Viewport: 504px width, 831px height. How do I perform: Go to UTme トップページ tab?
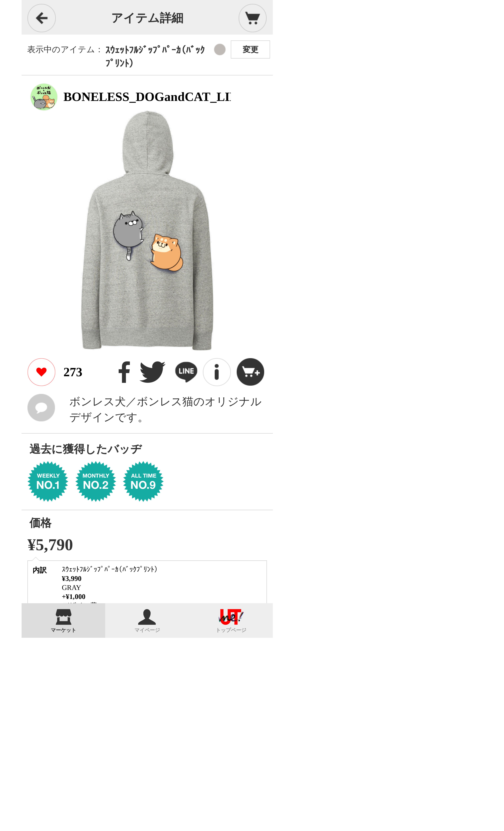[231, 621]
